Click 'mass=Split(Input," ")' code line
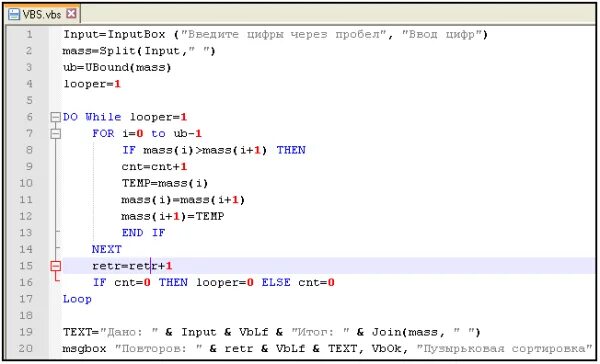Viewport: 600px width, 364px height. click(139, 51)
